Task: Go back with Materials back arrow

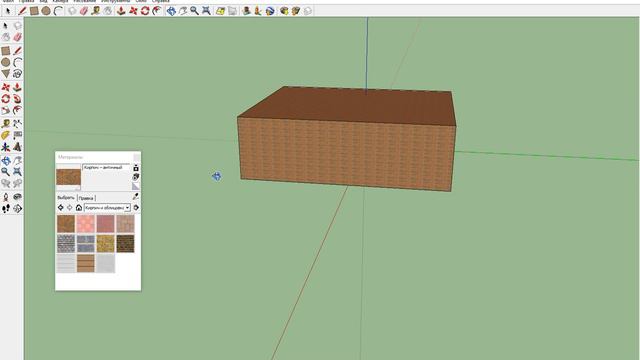Action: (x=60, y=208)
